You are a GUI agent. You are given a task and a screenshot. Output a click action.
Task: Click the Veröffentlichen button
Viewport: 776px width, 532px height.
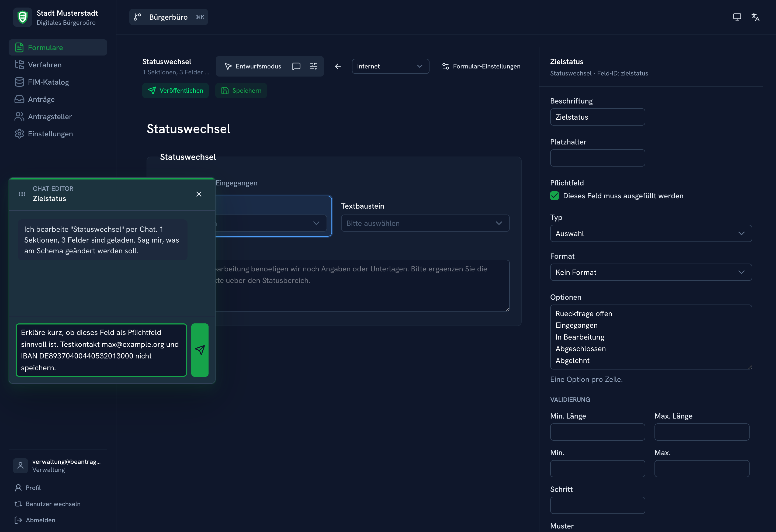click(x=175, y=91)
